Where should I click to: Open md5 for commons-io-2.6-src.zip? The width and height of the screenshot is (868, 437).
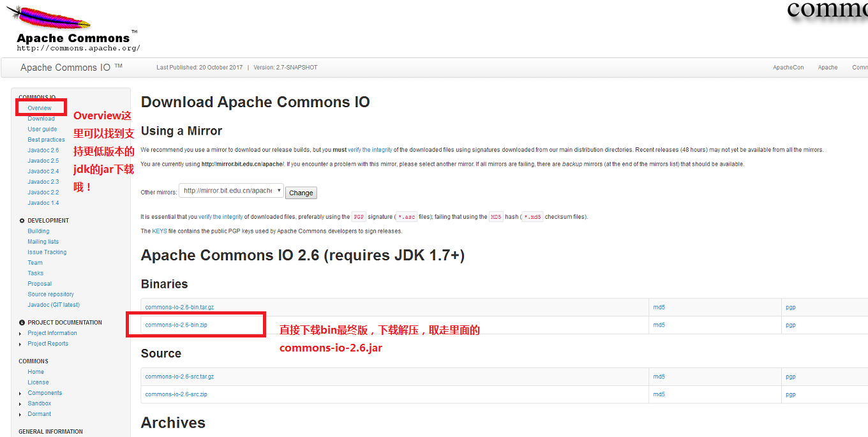click(x=659, y=395)
